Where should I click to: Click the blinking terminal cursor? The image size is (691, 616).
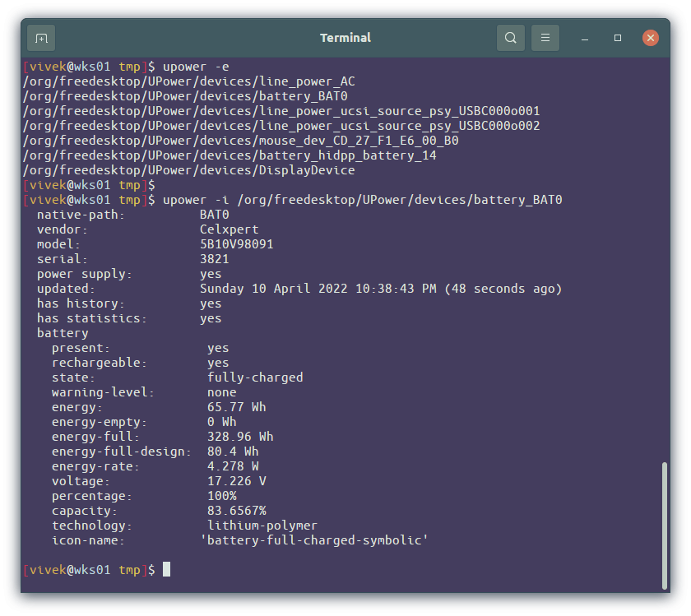click(166, 568)
